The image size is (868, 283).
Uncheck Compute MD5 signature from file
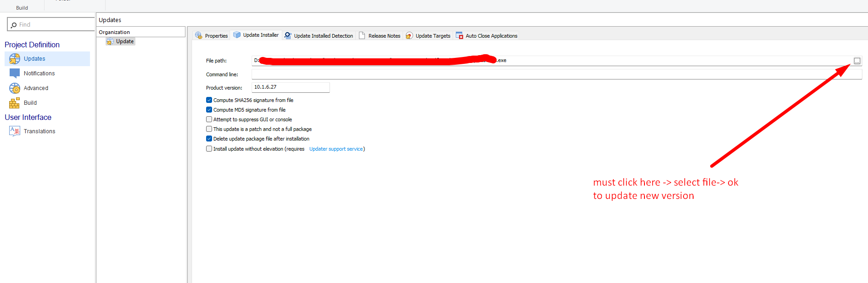pos(209,110)
